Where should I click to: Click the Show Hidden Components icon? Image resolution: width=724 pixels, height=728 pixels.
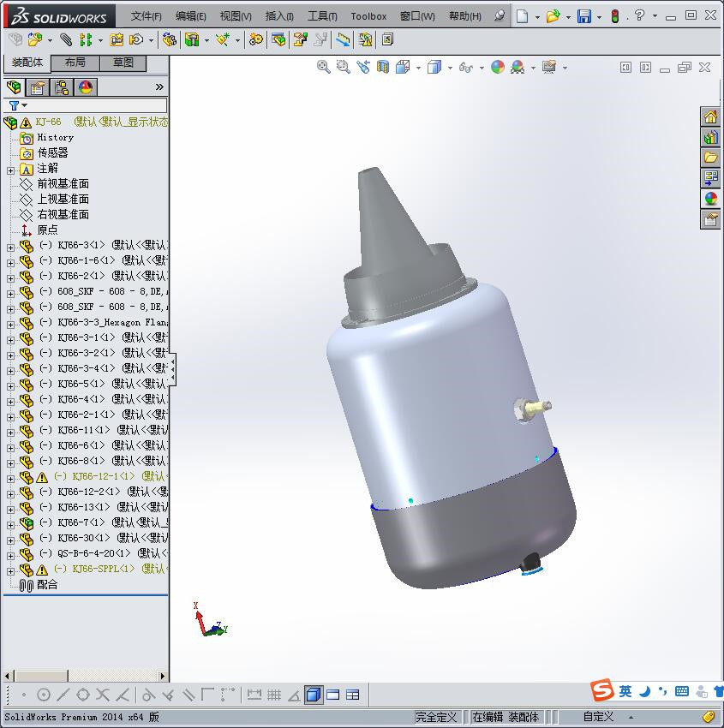169,40
